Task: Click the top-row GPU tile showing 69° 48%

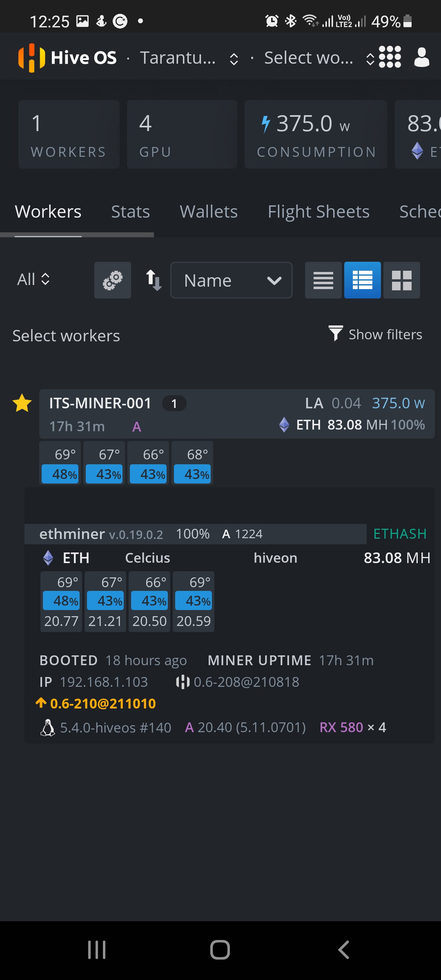Action: tap(60, 463)
